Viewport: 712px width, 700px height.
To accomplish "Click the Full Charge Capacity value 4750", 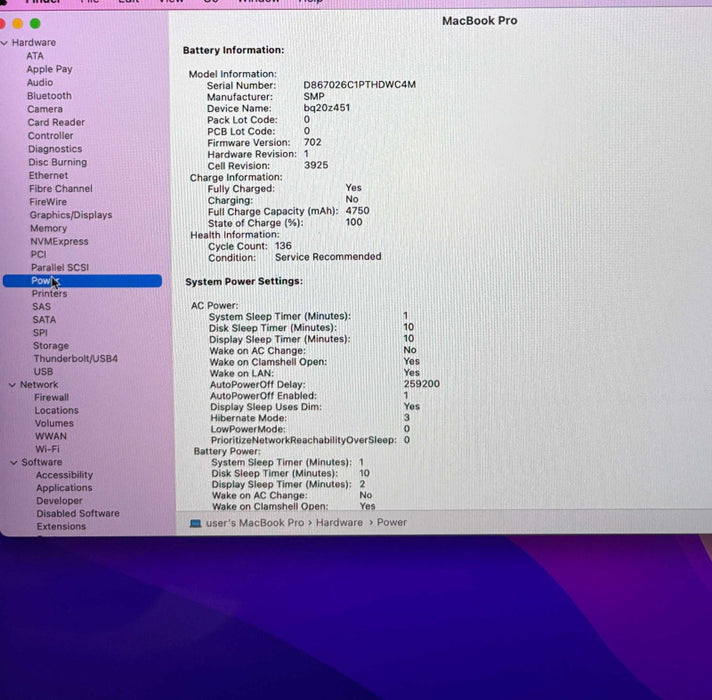I will 357,211.
